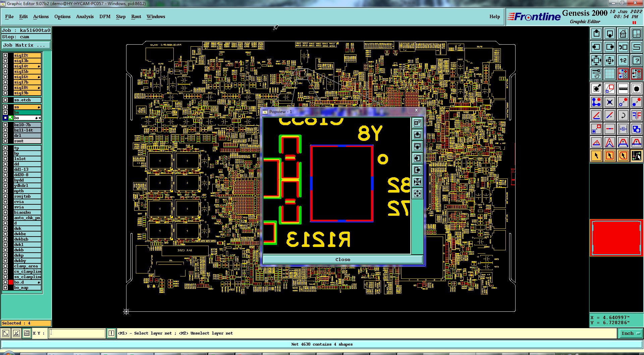
Task: Open the Help menu
Action: click(x=495, y=16)
